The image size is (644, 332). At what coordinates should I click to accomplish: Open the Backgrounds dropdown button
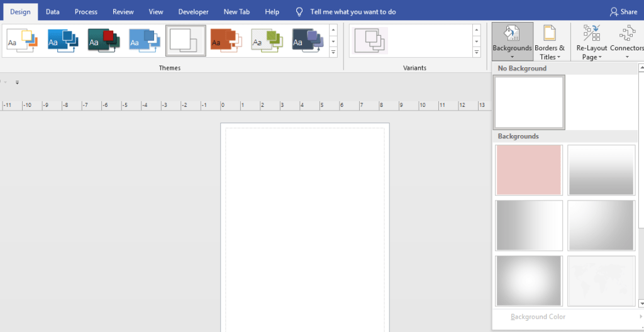click(x=512, y=41)
